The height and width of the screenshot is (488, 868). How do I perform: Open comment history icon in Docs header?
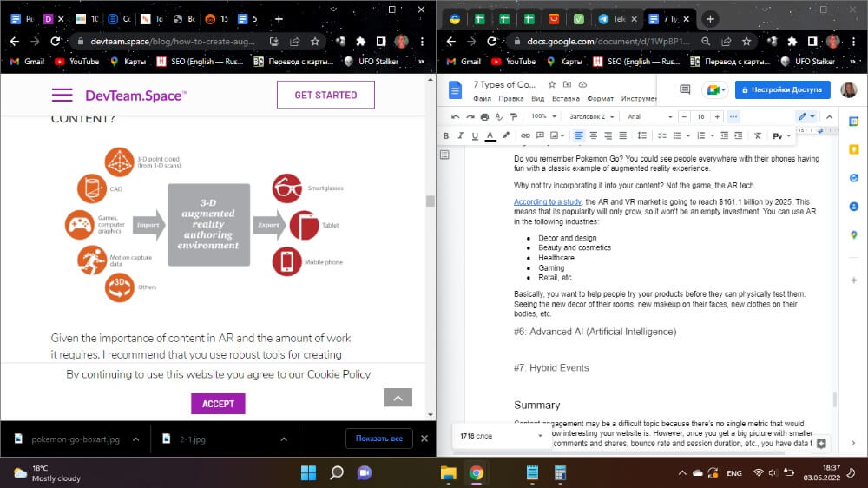pos(685,90)
